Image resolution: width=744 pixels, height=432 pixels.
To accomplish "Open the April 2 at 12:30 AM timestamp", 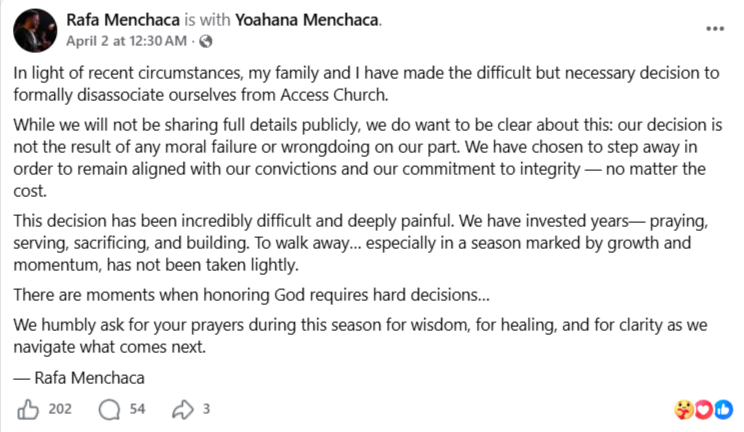I will pos(128,41).
